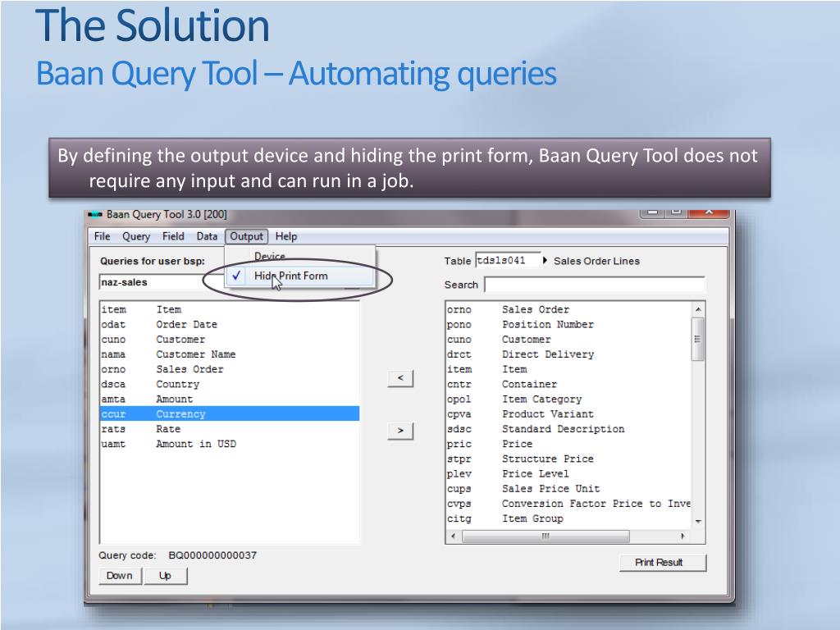Toggle the checked Hide Print Form option
This screenshot has width=840, height=630.
[300, 276]
